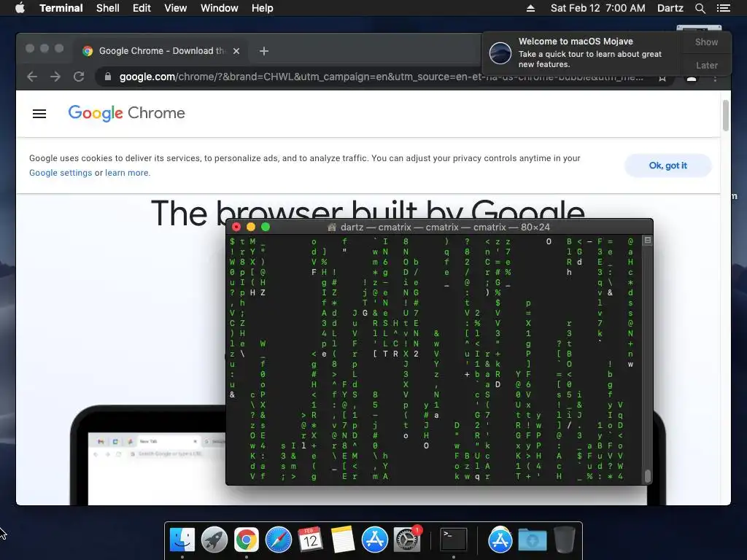The width and height of the screenshot is (747, 560).
Task: Click the Terminal window scrollbar
Action: [648, 476]
